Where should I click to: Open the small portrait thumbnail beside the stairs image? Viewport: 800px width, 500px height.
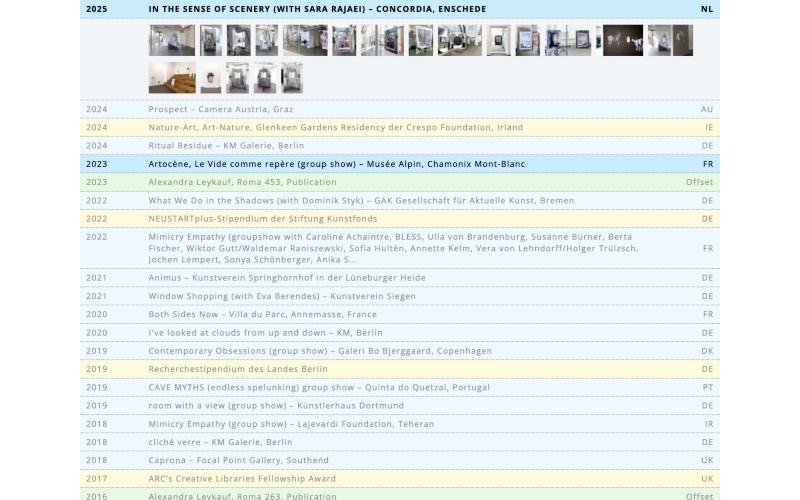click(x=211, y=78)
